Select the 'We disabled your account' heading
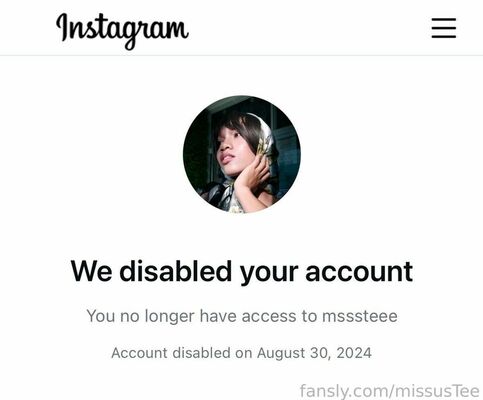 click(x=242, y=272)
